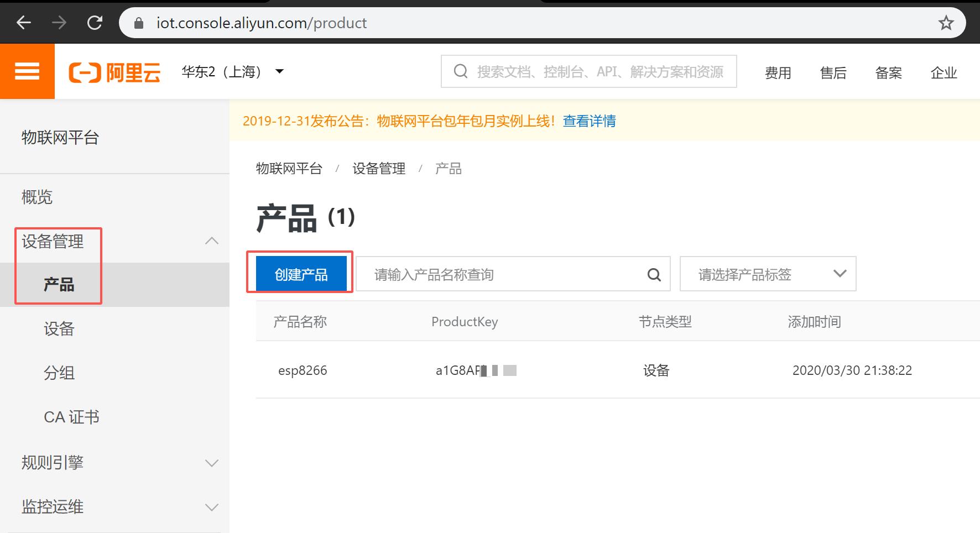Open 查看详情 in the announcement banner
The width and height of the screenshot is (980, 533).
pyautogui.click(x=588, y=121)
